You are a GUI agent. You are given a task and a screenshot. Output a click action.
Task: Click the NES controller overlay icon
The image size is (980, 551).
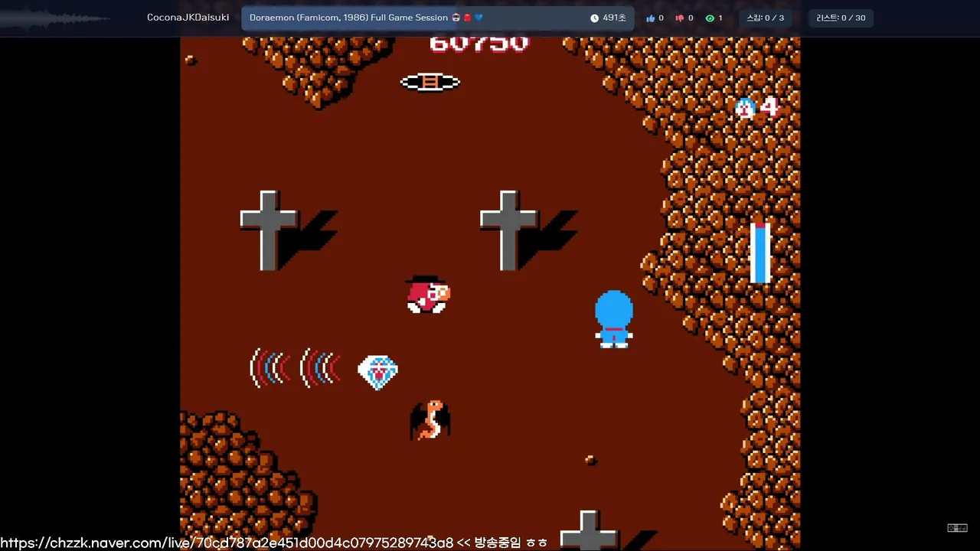[x=957, y=528]
